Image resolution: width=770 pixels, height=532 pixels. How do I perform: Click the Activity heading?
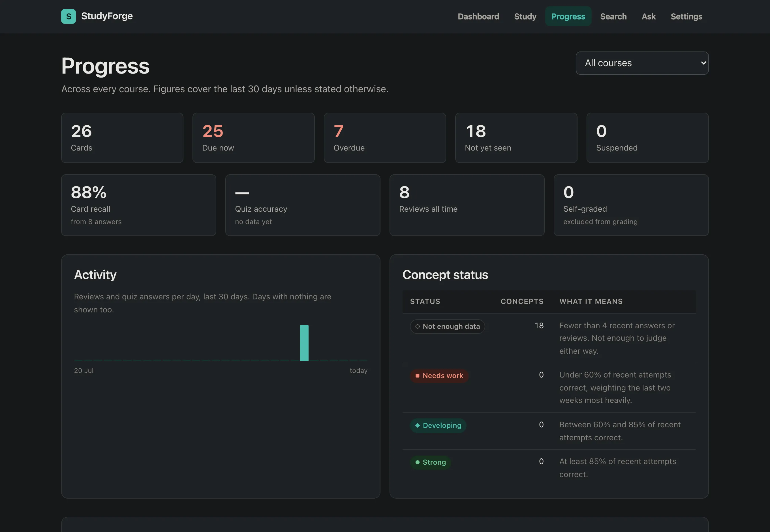click(x=95, y=275)
